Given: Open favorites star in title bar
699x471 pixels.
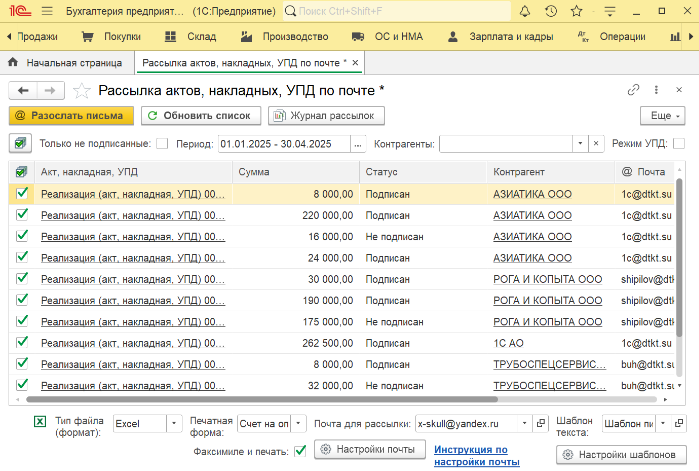Looking at the screenshot, I should coord(577,11).
